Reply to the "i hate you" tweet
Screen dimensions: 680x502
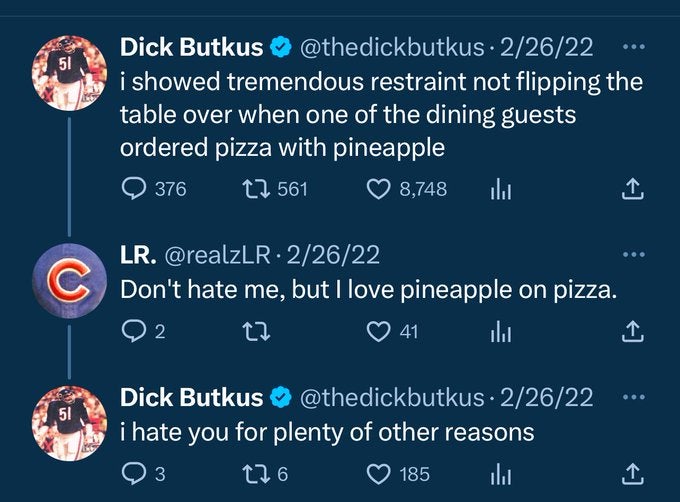point(133,473)
